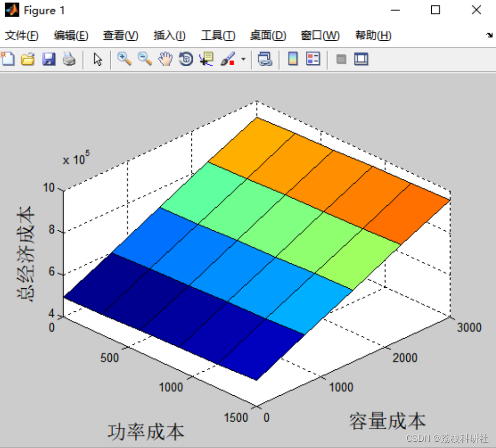Viewport: 496px width, 448px height.
Task: Toggle the Insert Legend button
Action: pos(313,59)
